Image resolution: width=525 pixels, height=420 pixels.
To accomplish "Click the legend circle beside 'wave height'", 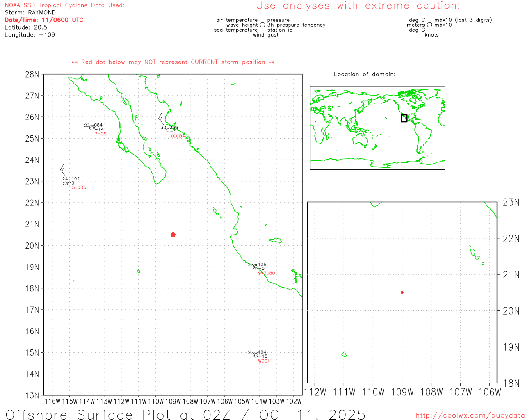I will (262, 25).
